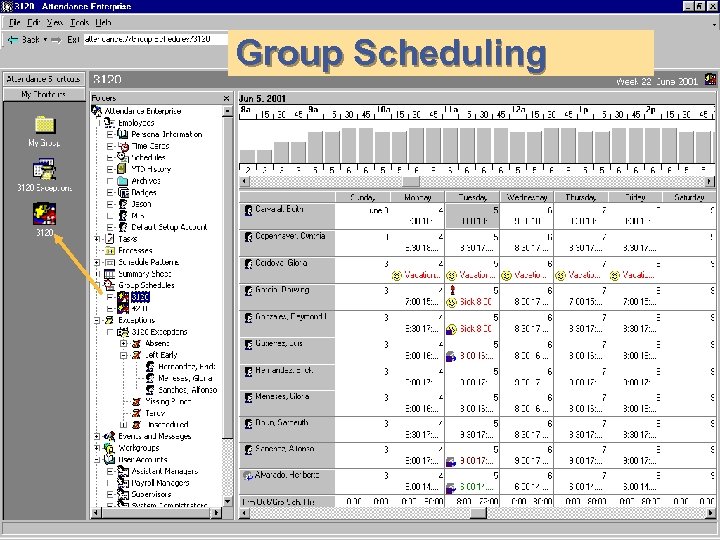720x540 pixels.
Task: Select the Supervisors tree item
Action: point(151,494)
